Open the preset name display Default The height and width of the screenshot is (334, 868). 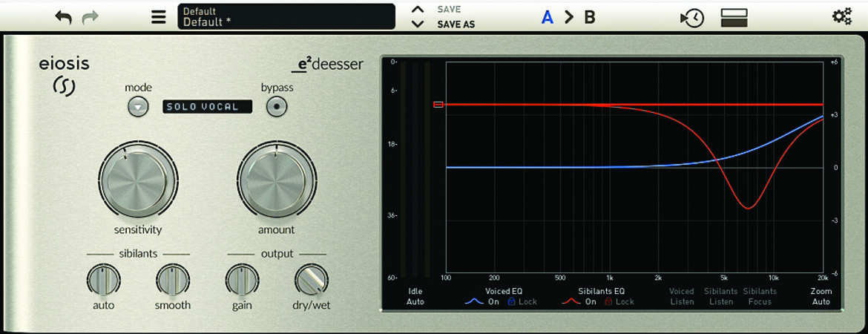(x=286, y=16)
